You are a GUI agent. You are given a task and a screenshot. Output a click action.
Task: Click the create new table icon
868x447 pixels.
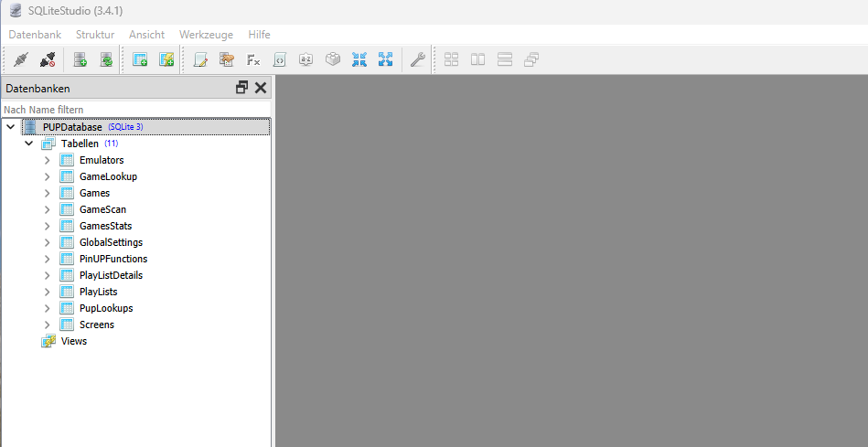pos(140,59)
